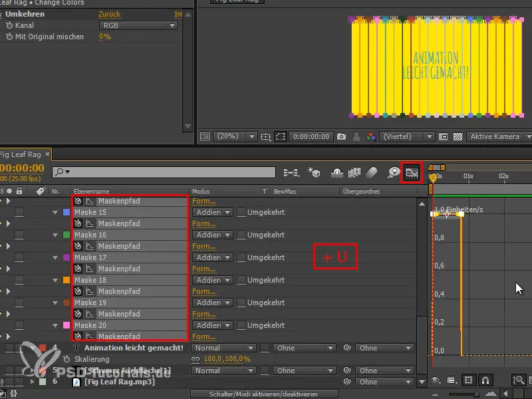Viewport: 532px width, 399px height.
Task: Click the Ebenenname column header
Action: pyautogui.click(x=91, y=192)
